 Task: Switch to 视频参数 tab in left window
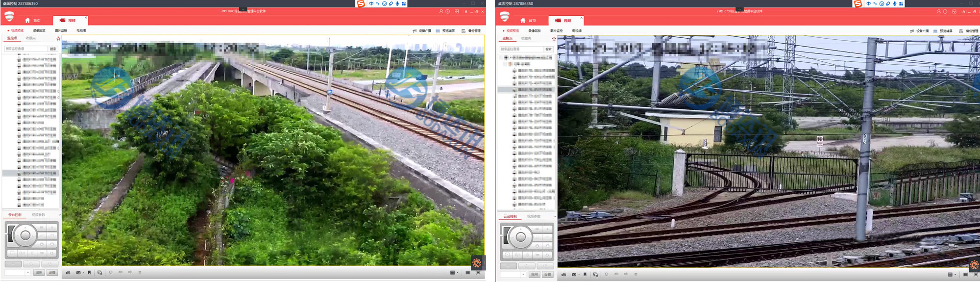click(38, 215)
